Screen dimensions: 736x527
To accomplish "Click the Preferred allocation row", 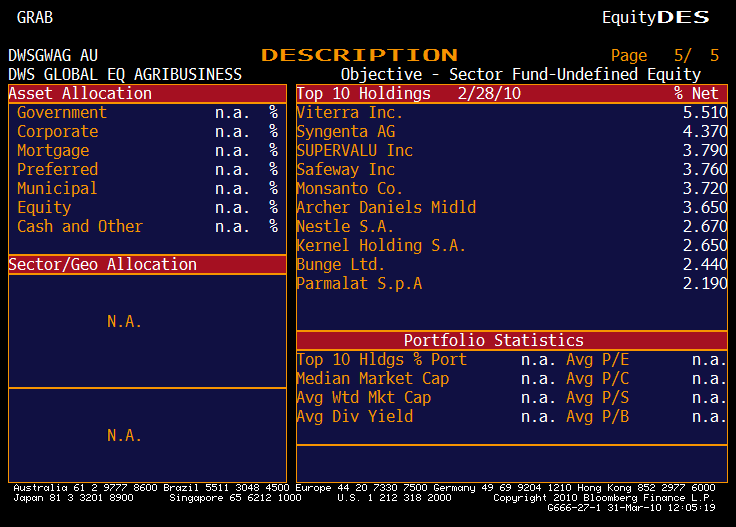I will coord(147,169).
